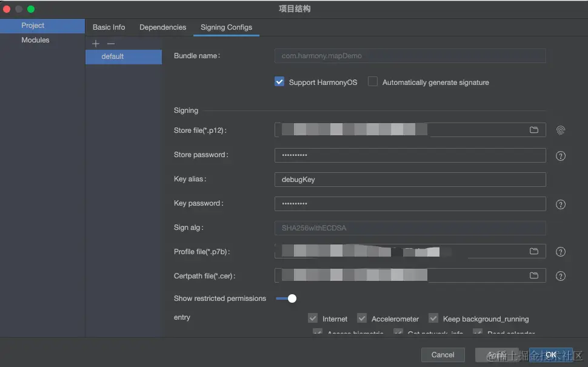Switch to the Dependencies tab

pyautogui.click(x=162, y=27)
